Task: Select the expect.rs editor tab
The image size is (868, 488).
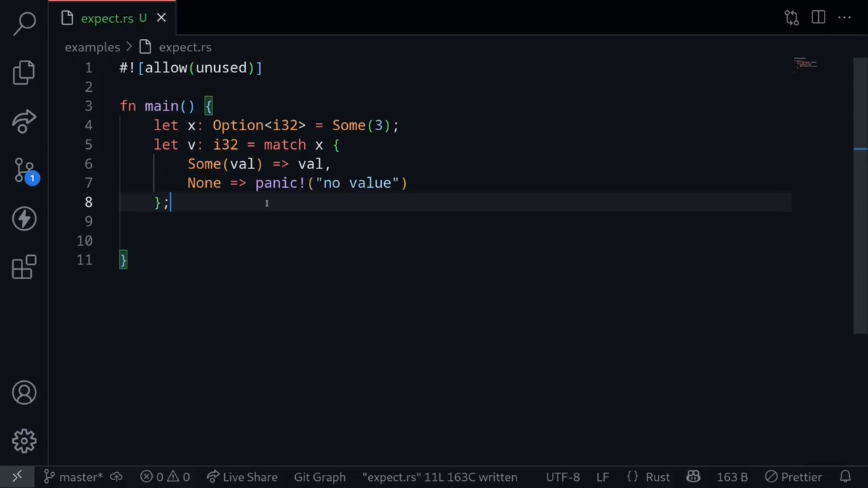Action: click(106, 18)
